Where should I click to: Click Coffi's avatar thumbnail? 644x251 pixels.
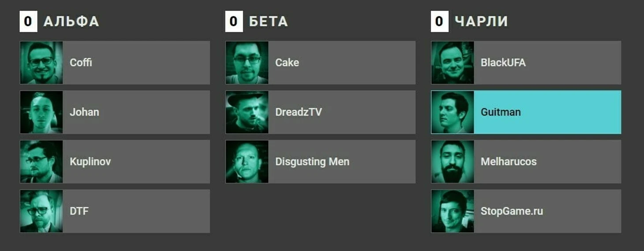tap(41, 63)
